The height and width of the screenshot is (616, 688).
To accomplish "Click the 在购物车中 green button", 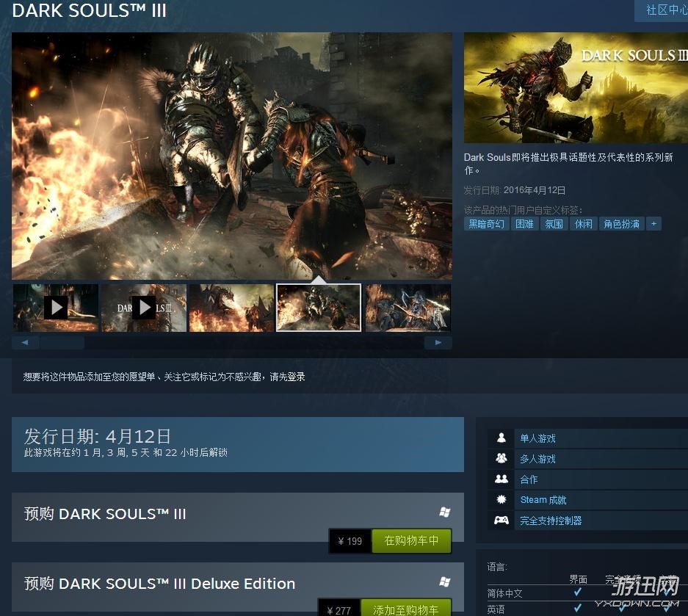I will [x=411, y=541].
